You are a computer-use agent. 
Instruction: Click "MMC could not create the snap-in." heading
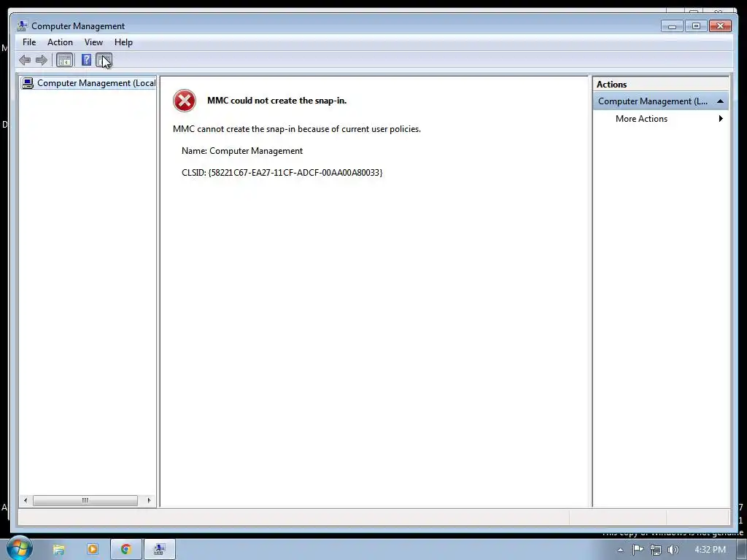276,101
